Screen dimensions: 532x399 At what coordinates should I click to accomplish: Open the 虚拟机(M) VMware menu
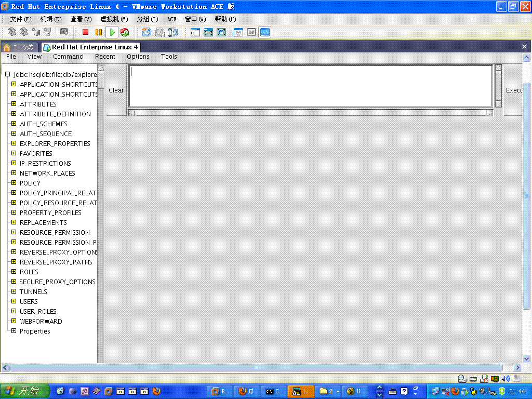click(x=114, y=19)
